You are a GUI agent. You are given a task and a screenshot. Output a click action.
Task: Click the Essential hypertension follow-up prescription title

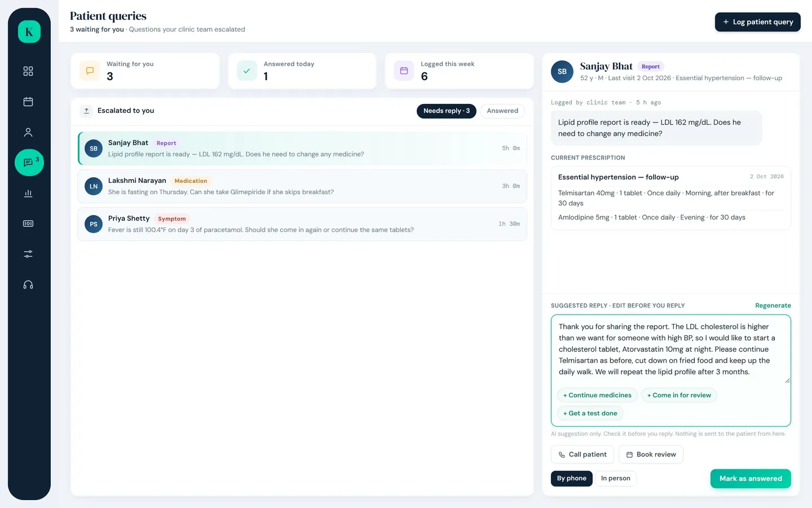click(619, 177)
